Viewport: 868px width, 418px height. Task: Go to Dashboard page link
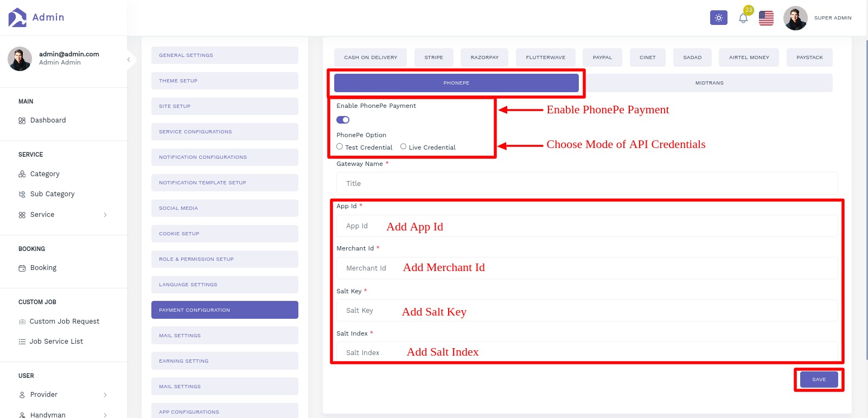[48, 120]
